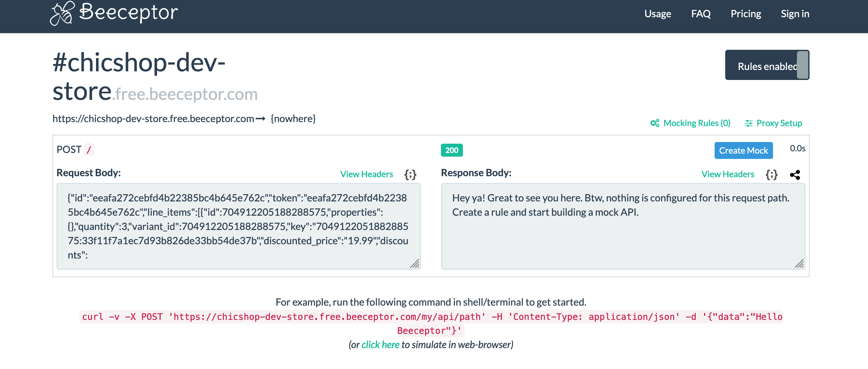The height and width of the screenshot is (369, 868).
Task: Click the request body resize handle
Action: coord(414,263)
